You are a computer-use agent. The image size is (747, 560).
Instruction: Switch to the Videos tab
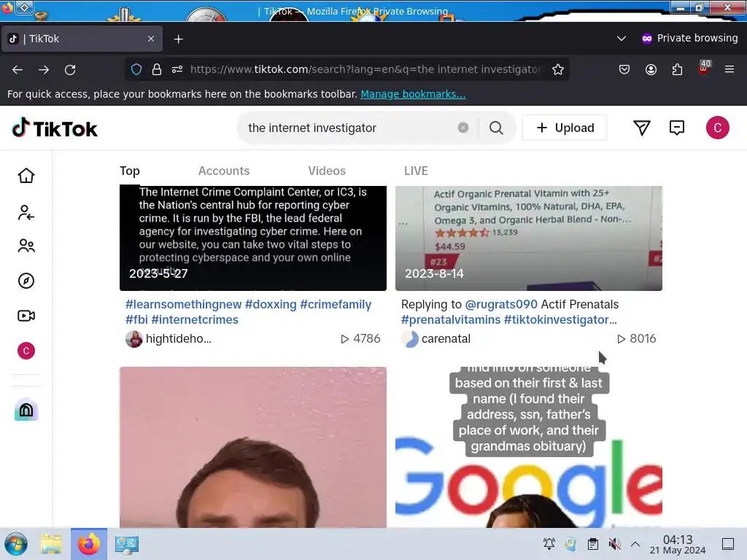pyautogui.click(x=327, y=171)
